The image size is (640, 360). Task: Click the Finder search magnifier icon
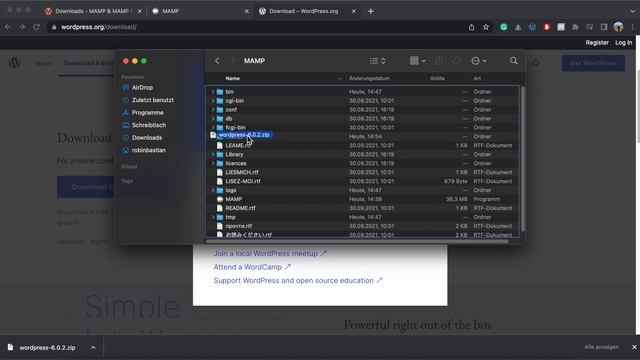pyautogui.click(x=513, y=61)
